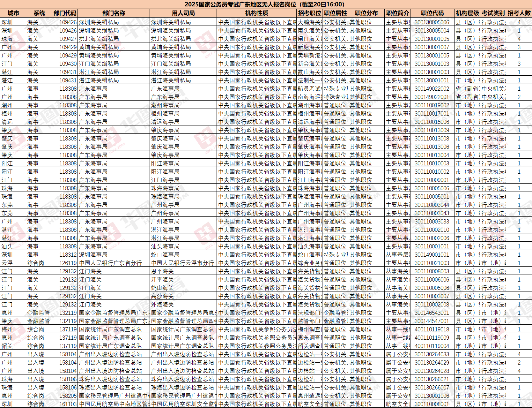Viewport: 532px width, 408px height.
Task: Click the 潮州海事局 cell
Action: tap(183, 105)
